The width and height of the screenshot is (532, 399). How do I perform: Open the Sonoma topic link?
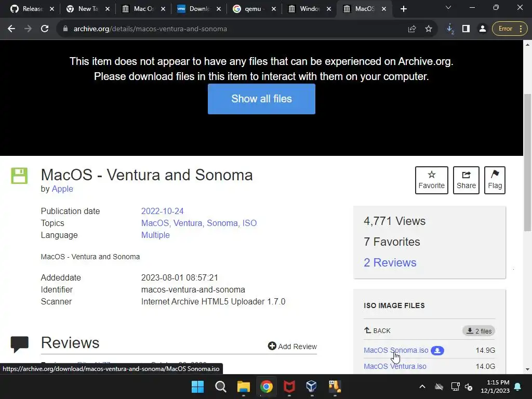point(222,223)
